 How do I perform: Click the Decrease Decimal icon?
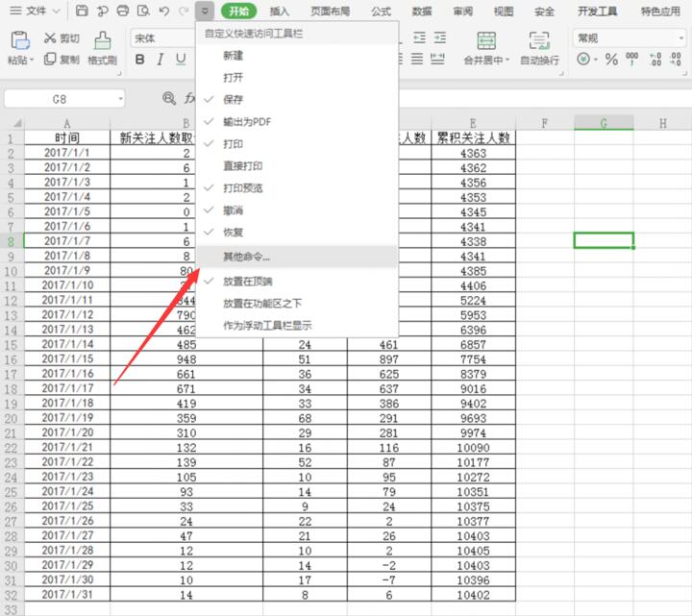click(x=676, y=60)
